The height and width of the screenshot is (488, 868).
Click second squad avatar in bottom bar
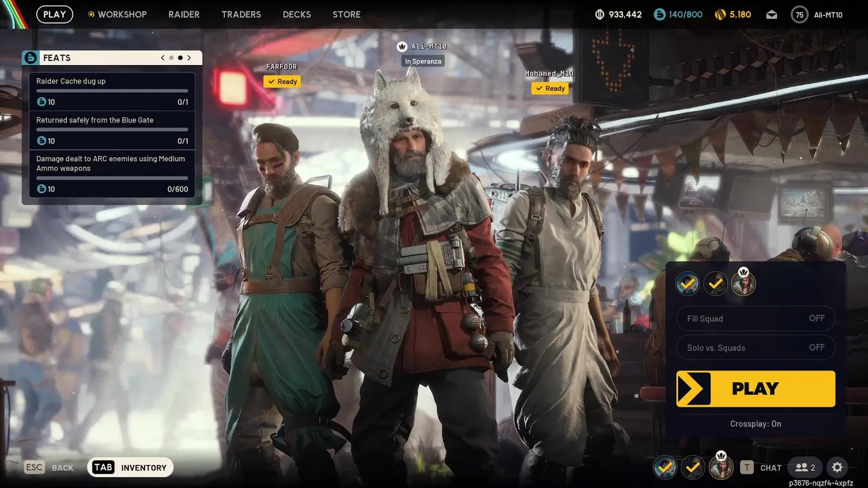(x=693, y=467)
